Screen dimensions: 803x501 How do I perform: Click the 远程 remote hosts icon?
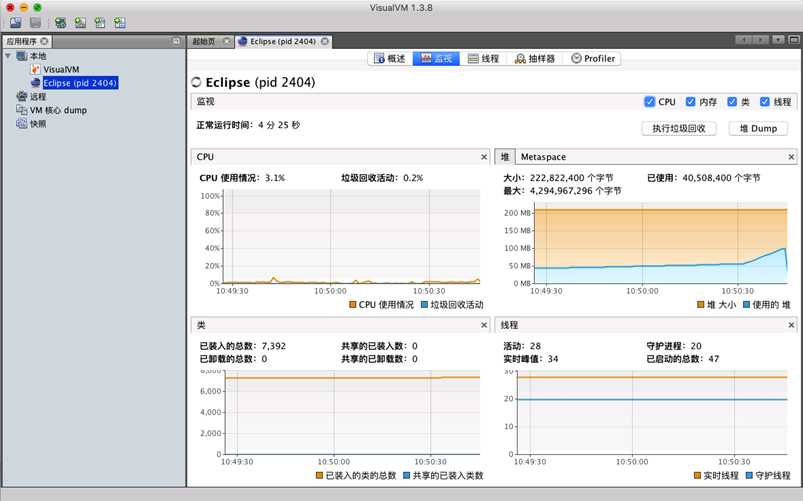coord(22,96)
